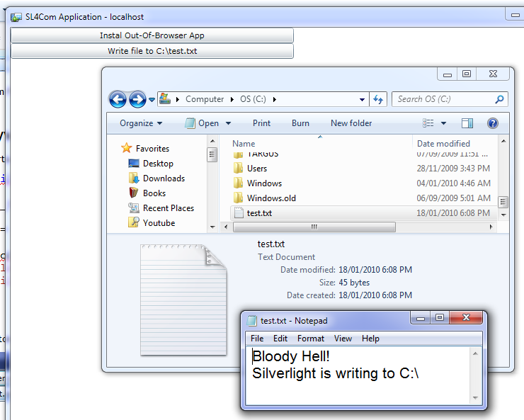
Task: Select Favorites in navigation pane
Action: pyautogui.click(x=152, y=148)
